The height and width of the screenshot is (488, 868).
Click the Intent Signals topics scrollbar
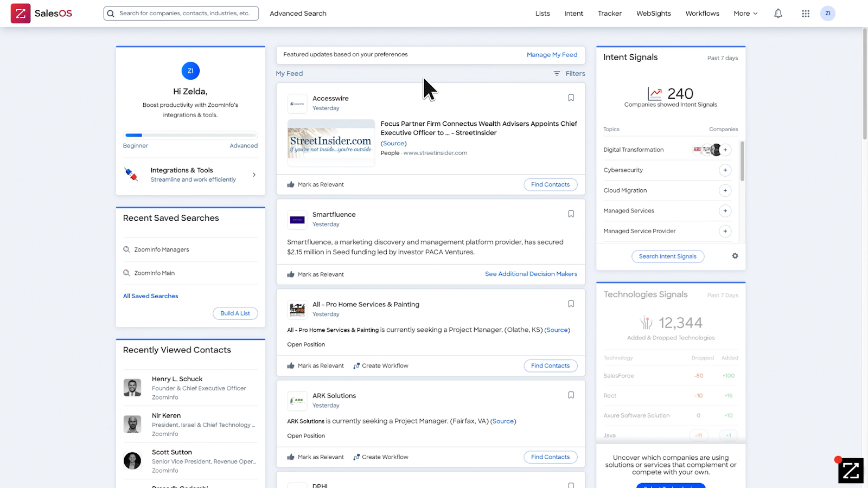tap(742, 161)
